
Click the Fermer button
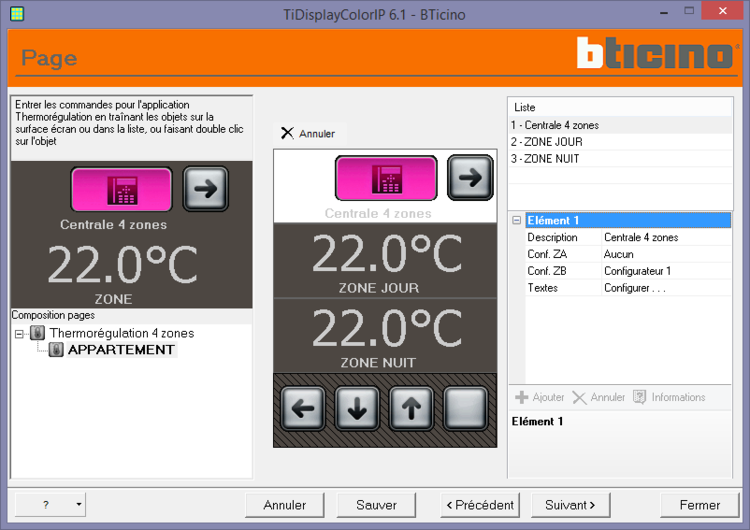700,505
